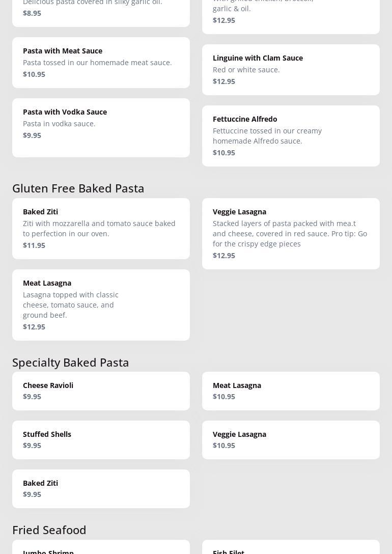Select the $9.95 Baked Ziti specialty item

[x=101, y=488]
